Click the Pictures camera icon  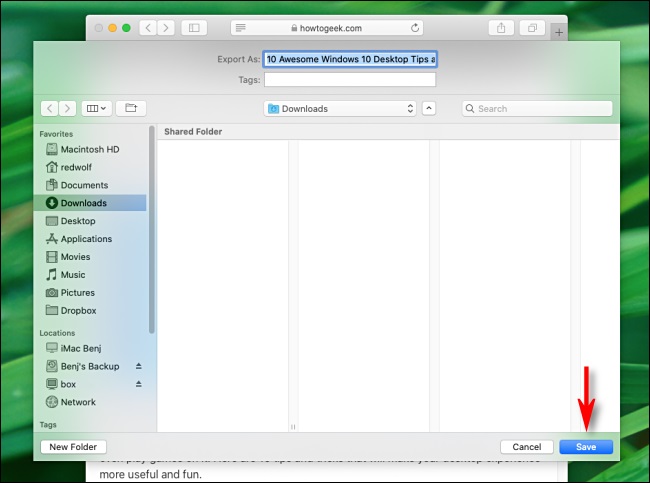click(x=52, y=293)
